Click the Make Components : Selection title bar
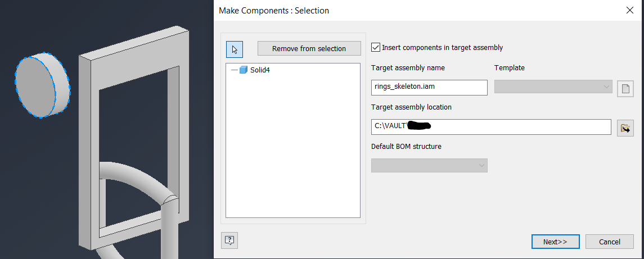 [394, 10]
